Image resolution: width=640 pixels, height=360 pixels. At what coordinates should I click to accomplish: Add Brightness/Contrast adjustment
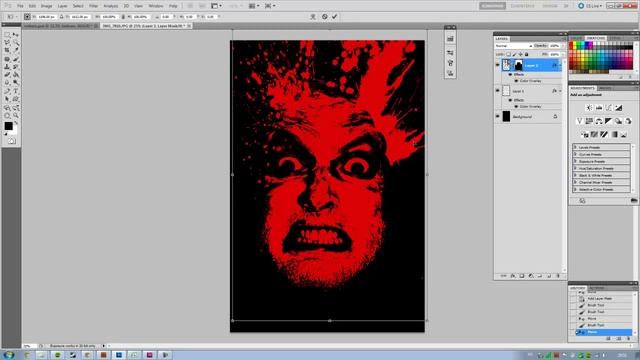point(589,108)
